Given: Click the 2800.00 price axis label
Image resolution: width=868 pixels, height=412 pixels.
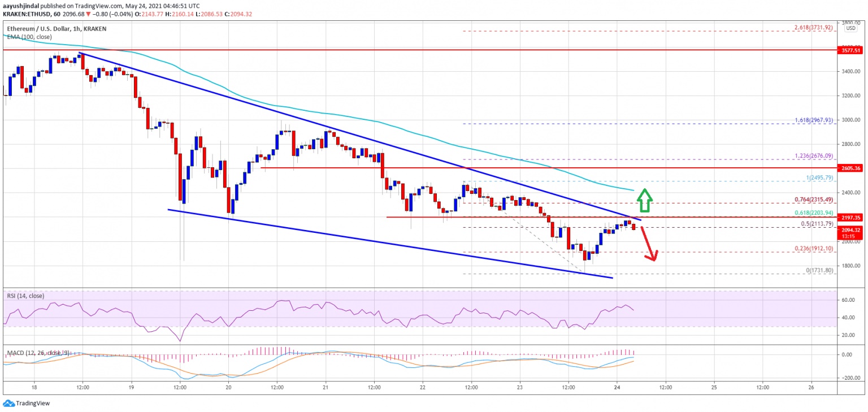Looking at the screenshot, I should (x=852, y=144).
